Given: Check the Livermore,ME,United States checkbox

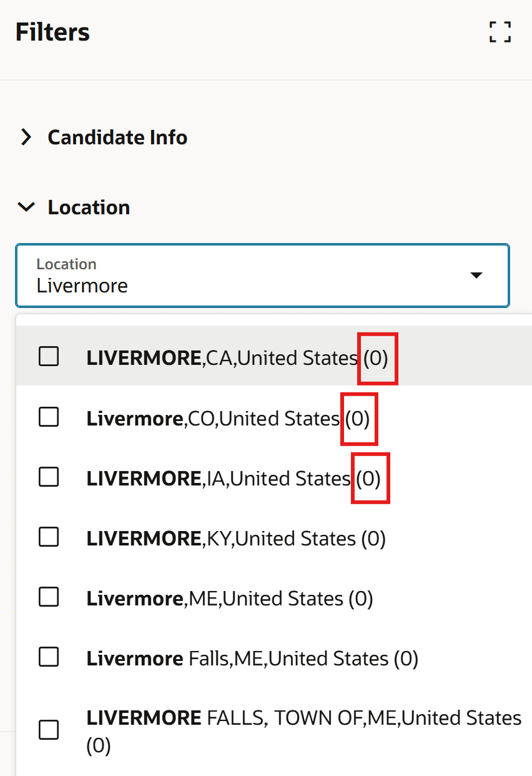Looking at the screenshot, I should 48,597.
